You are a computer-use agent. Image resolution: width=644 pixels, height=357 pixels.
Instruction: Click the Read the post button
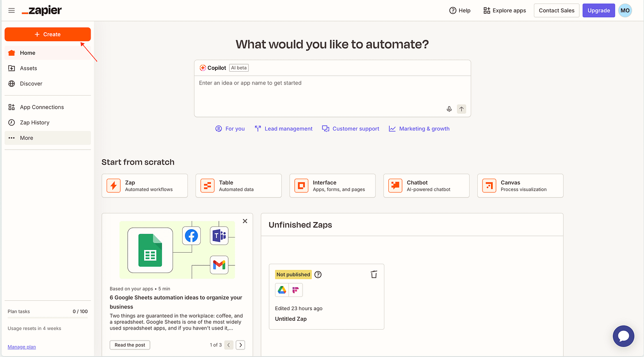(130, 345)
